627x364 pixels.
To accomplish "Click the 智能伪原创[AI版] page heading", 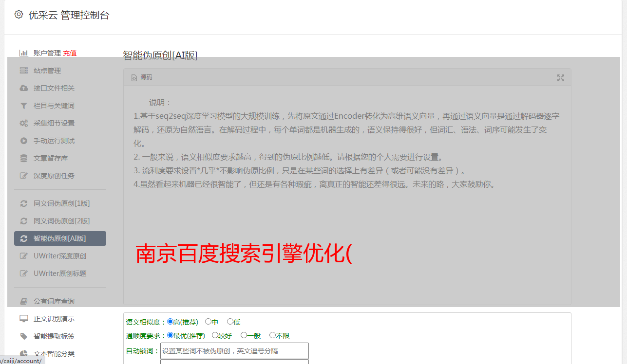I will pyautogui.click(x=160, y=55).
